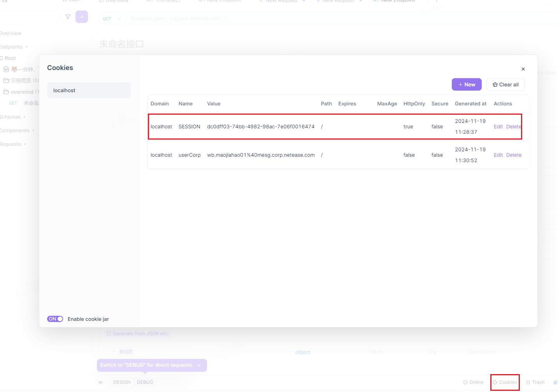
Task: Click the Online status indicator
Action: coord(473,382)
